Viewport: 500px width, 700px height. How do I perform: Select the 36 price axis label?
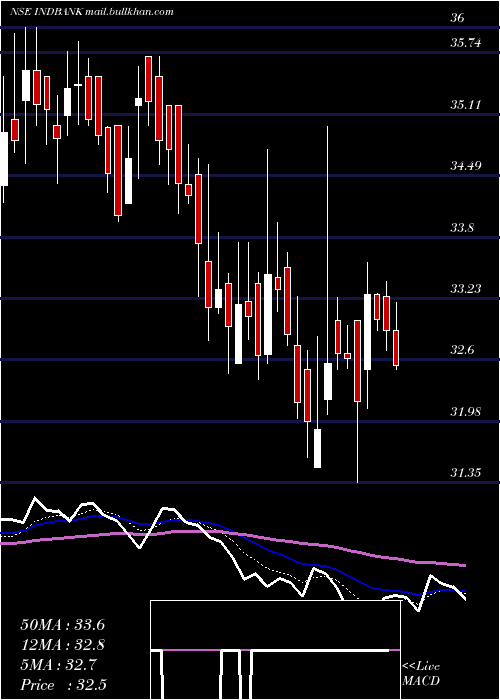pos(458,18)
